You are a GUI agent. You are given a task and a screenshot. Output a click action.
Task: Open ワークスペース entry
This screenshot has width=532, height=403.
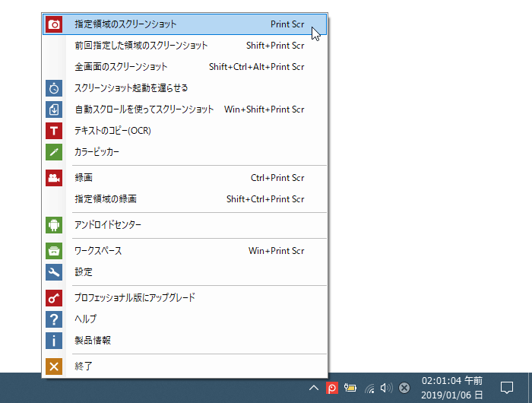tap(185, 251)
